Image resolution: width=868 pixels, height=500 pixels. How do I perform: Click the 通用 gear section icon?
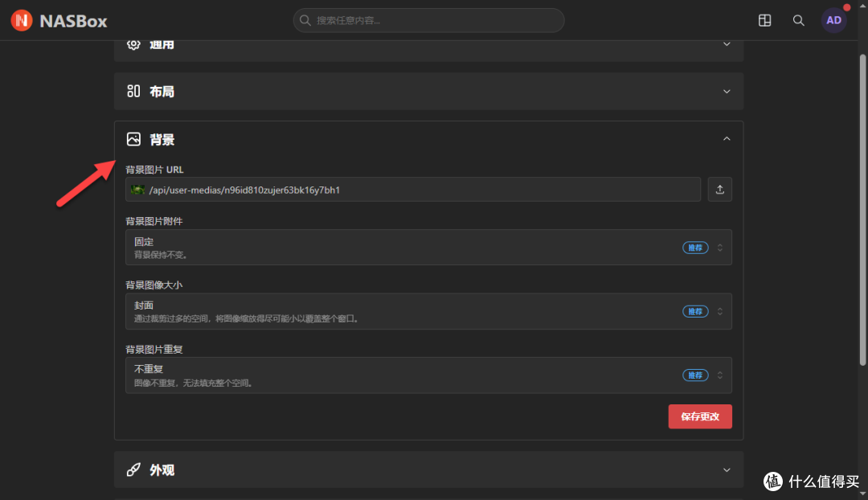[133, 44]
